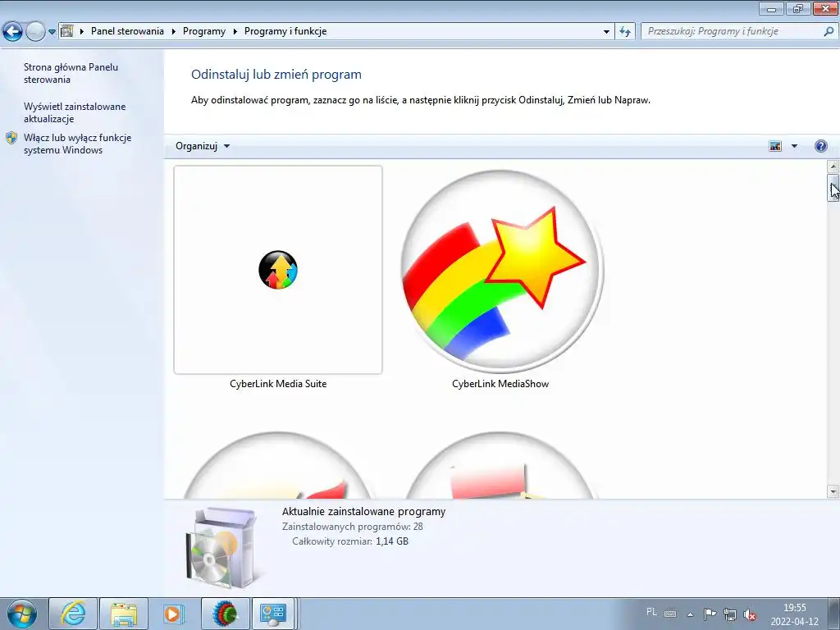The image size is (840, 630).
Task: Click the vertical scrollbar thumb
Action: point(833,188)
